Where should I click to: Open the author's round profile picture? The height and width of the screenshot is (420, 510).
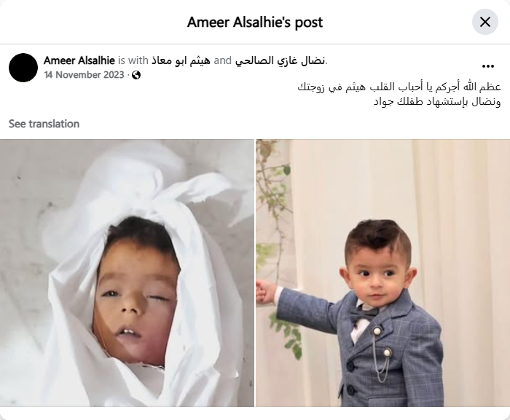(23, 68)
